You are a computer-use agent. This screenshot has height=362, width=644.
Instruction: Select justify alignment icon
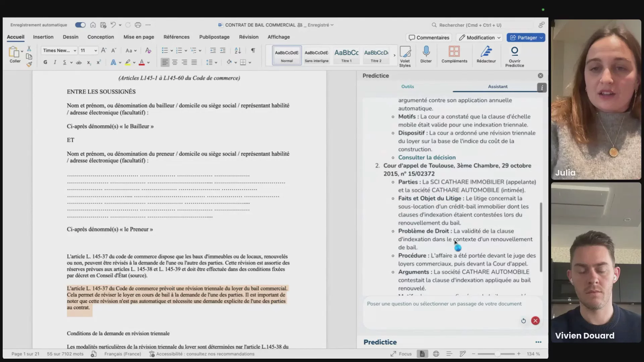(194, 62)
